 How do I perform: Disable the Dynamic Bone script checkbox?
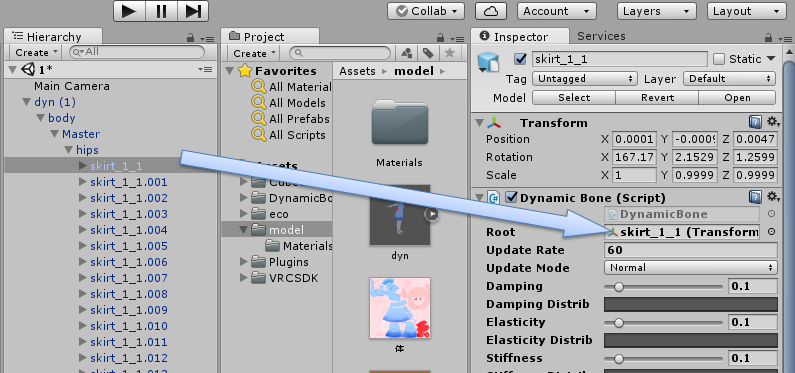click(511, 197)
